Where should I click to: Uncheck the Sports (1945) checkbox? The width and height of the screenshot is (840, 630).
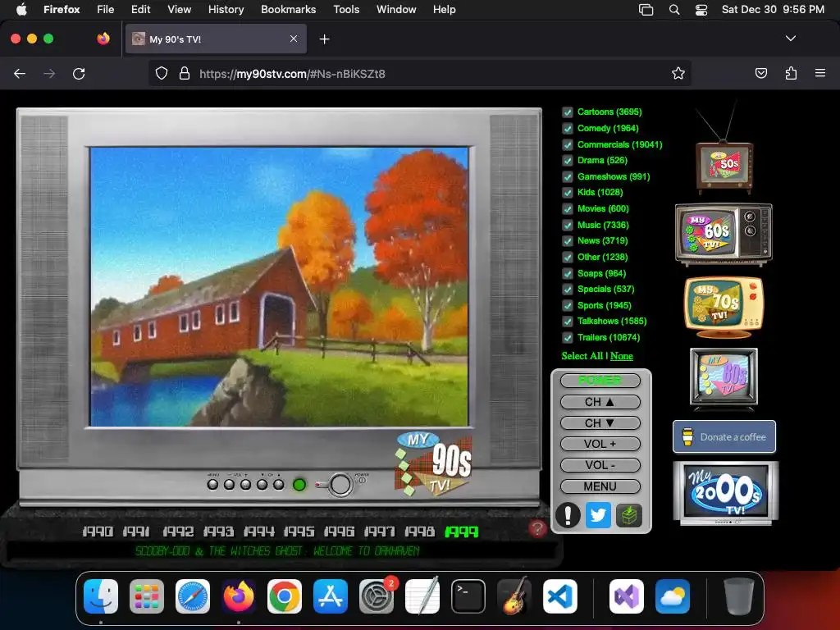(x=568, y=305)
